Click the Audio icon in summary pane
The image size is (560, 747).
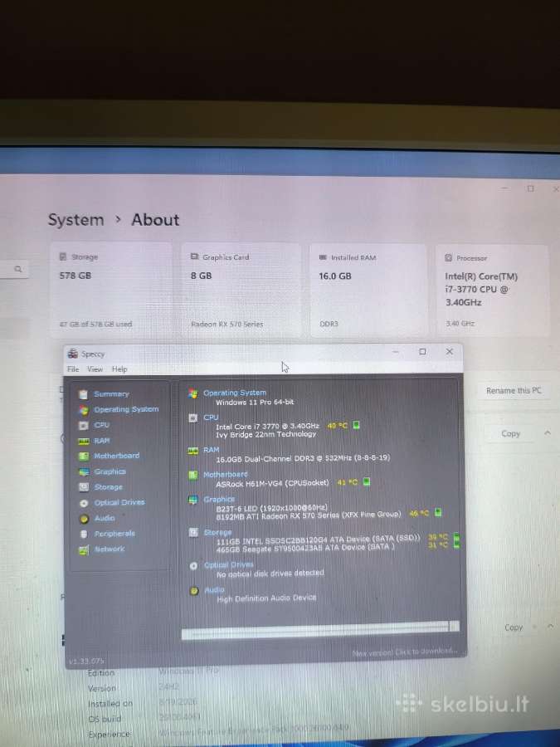click(x=194, y=591)
